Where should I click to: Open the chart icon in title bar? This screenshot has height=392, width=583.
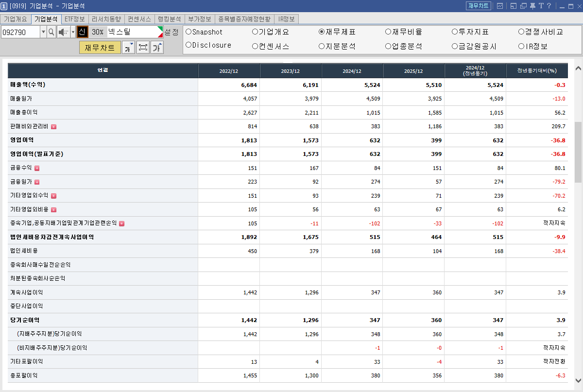[499, 6]
